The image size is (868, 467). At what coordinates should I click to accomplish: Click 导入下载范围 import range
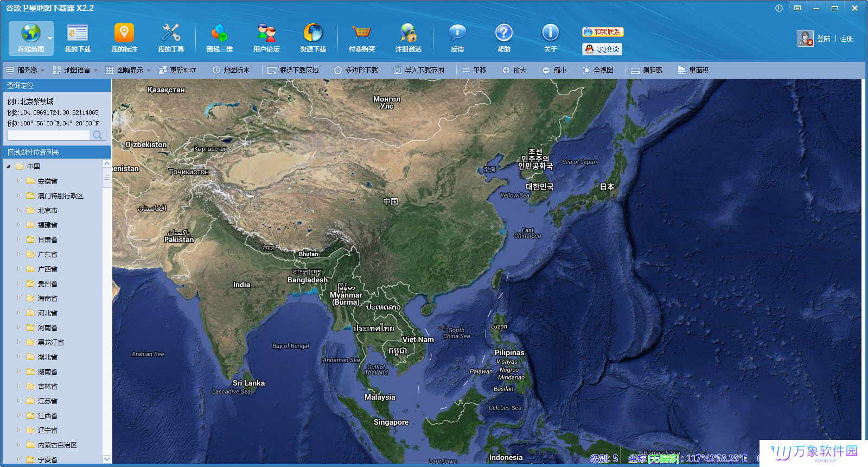tap(419, 70)
